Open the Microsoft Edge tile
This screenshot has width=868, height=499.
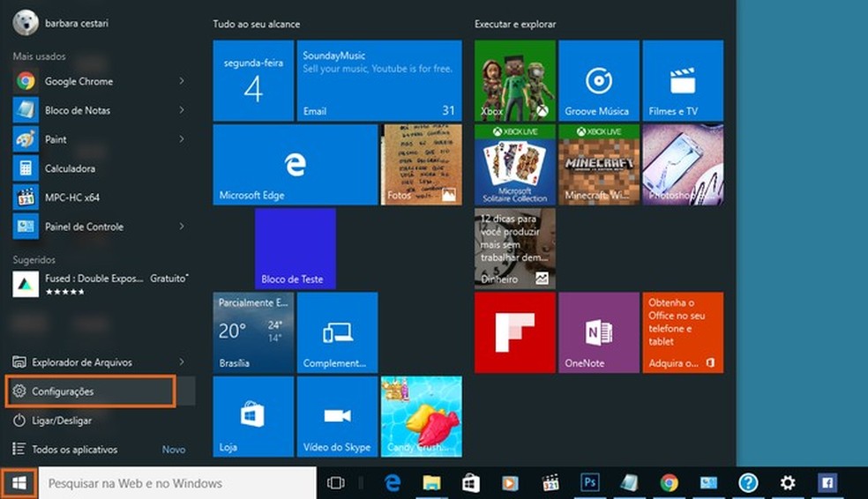(x=295, y=164)
